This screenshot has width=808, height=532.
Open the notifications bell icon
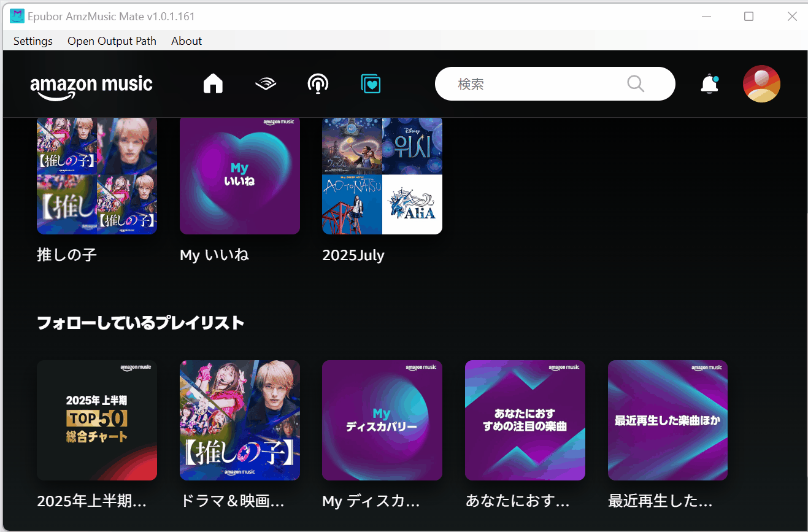pos(709,84)
